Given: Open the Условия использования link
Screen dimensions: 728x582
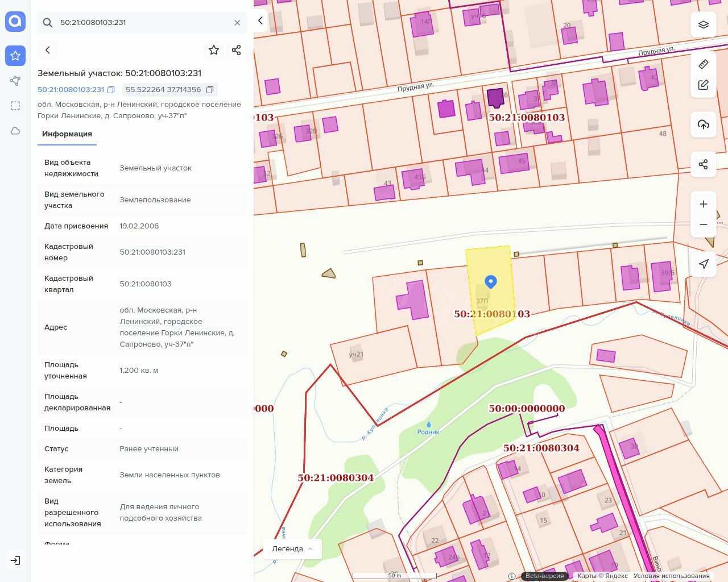Looking at the screenshot, I should pyautogui.click(x=671, y=576).
